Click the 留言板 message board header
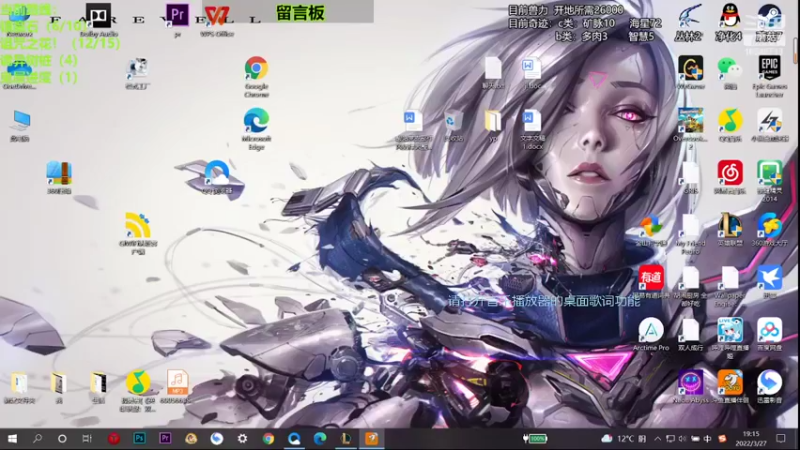This screenshot has height=450, width=800. 300,12
